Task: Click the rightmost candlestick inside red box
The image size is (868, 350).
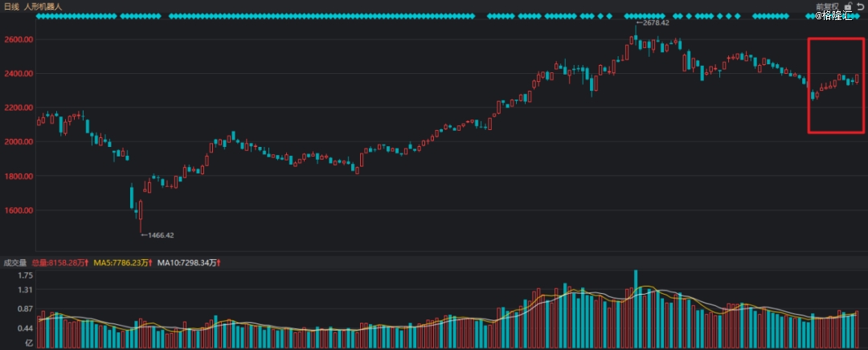Action: tap(858, 78)
